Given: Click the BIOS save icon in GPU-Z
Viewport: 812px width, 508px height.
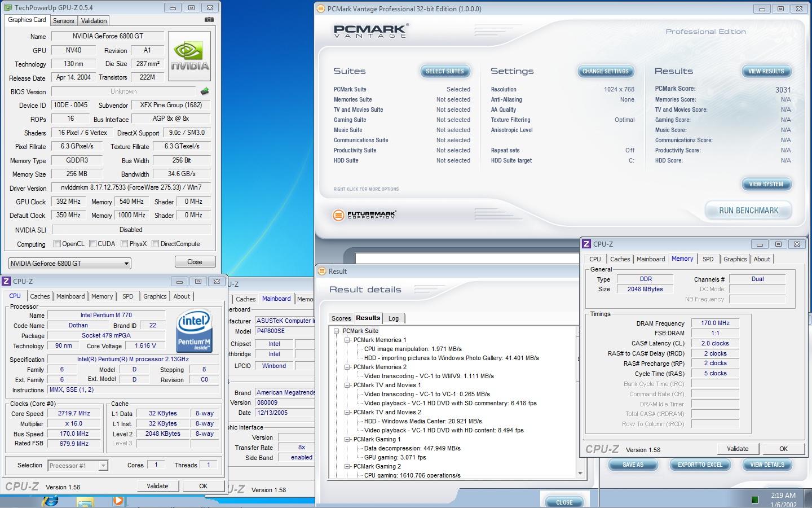Looking at the screenshot, I should [204, 91].
